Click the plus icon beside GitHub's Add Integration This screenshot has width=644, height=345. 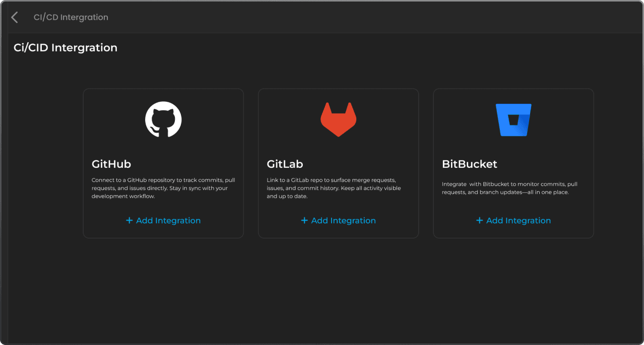(130, 220)
